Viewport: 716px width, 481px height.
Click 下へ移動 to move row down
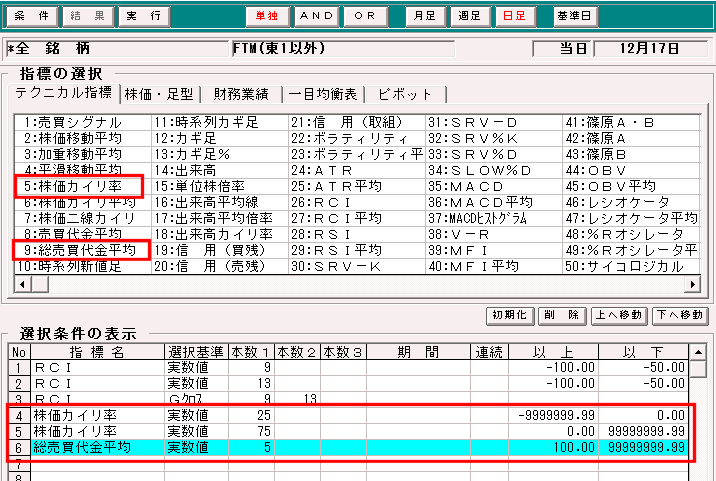click(680, 314)
